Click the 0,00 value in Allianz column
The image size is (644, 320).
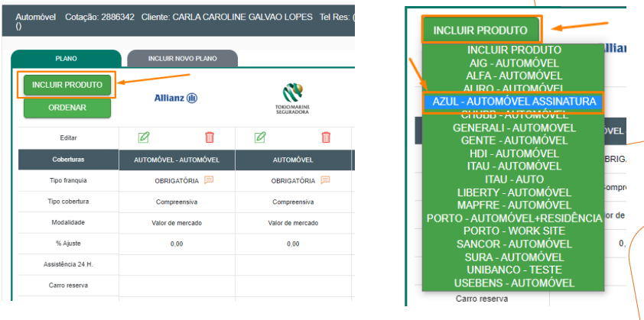[177, 244]
